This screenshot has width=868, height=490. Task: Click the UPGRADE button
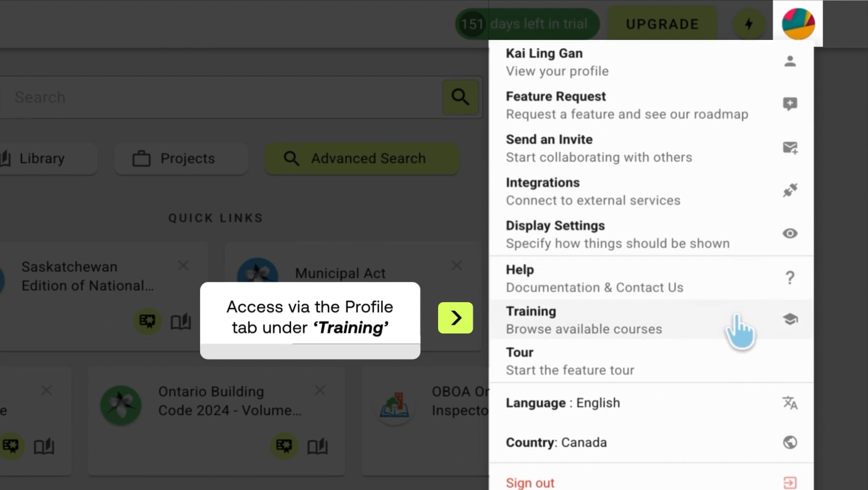662,24
